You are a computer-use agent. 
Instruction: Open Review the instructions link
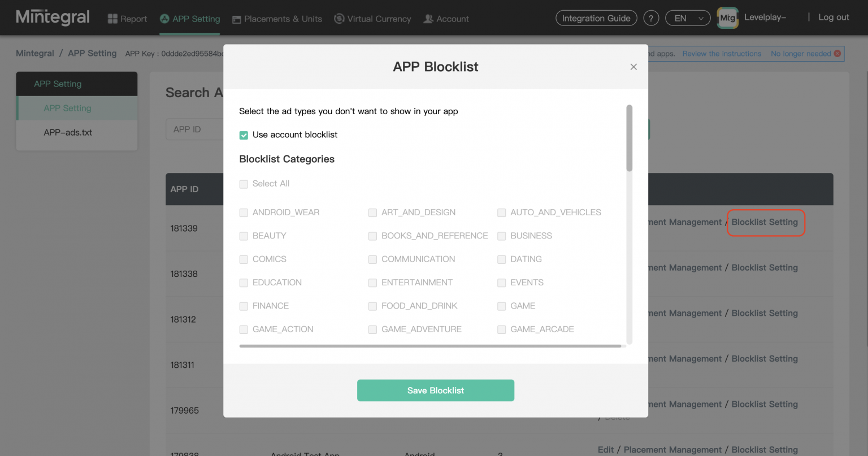[x=722, y=53]
